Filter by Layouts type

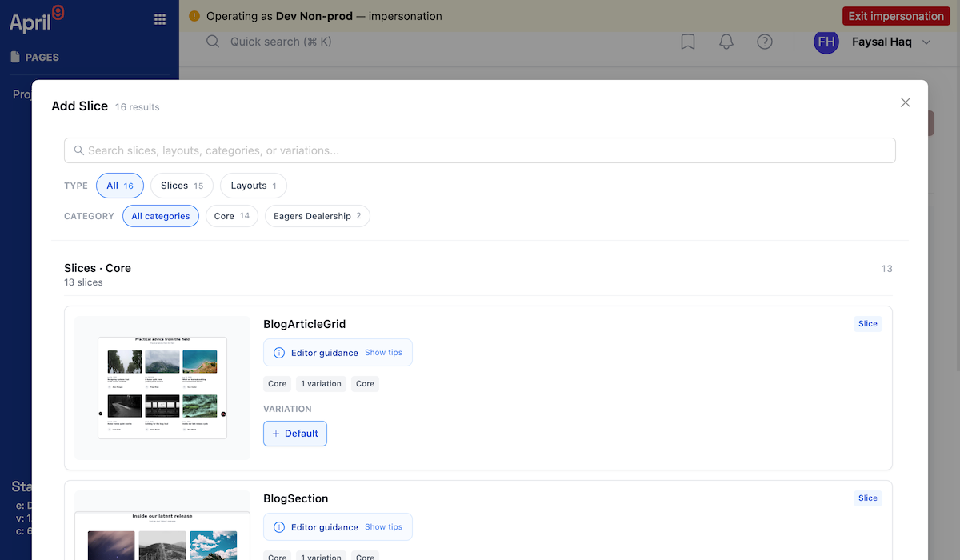(254, 186)
